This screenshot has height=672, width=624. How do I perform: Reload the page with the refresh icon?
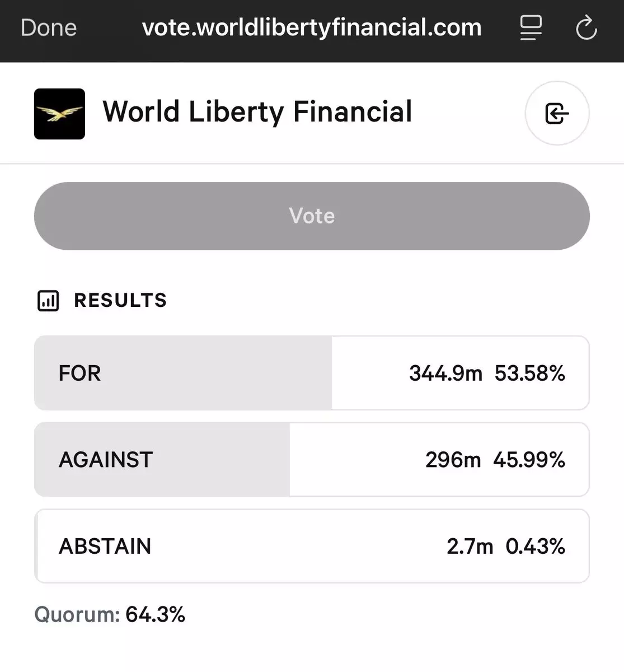(x=586, y=27)
